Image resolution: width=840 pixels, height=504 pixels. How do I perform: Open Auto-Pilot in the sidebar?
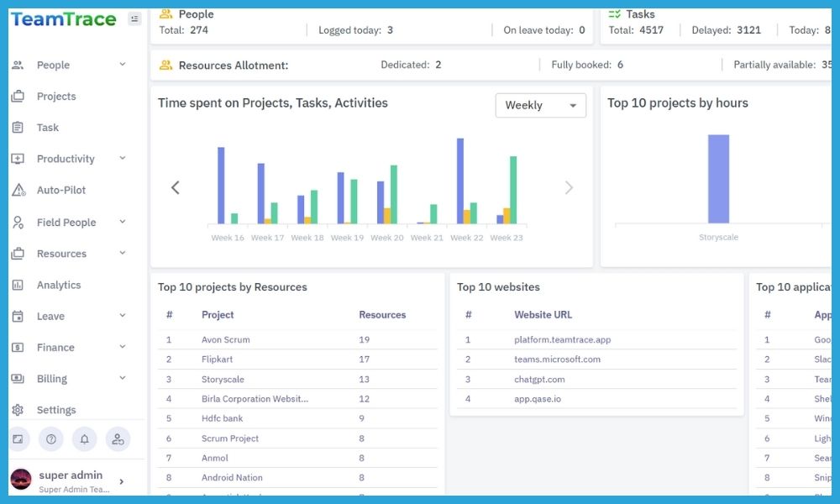[61, 190]
